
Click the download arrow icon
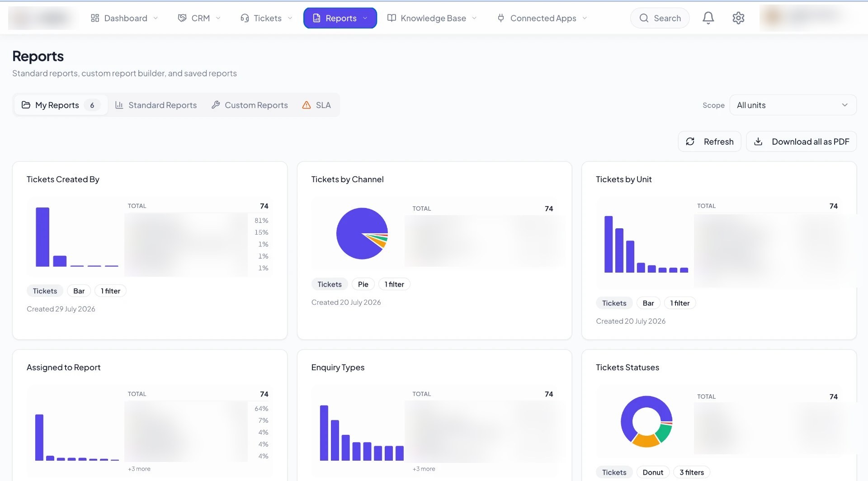pyautogui.click(x=759, y=141)
